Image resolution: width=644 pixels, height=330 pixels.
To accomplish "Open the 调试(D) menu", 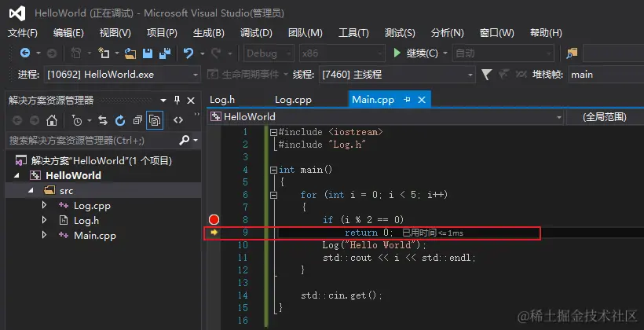I will pyautogui.click(x=256, y=33).
